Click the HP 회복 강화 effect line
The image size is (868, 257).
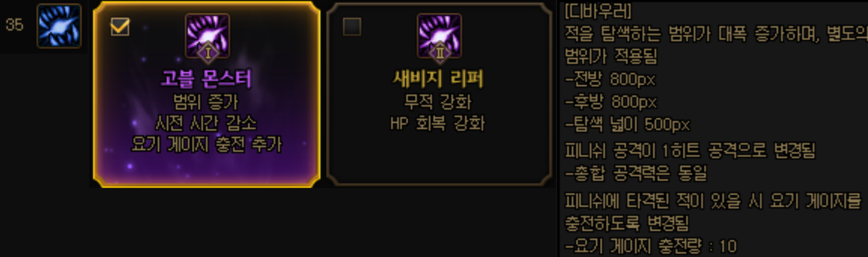click(x=438, y=123)
